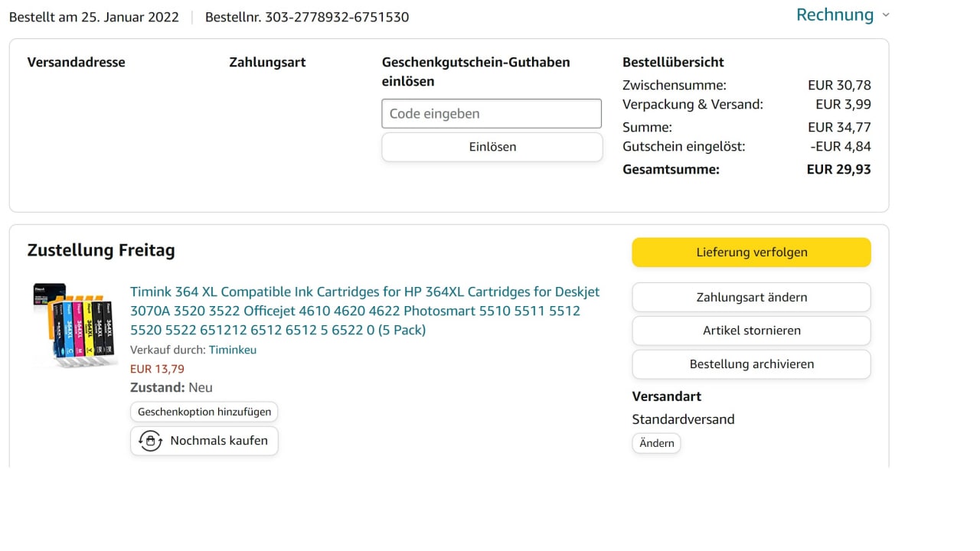Track shipment via Lieferung verfolgen
980x551 pixels.
[751, 253]
